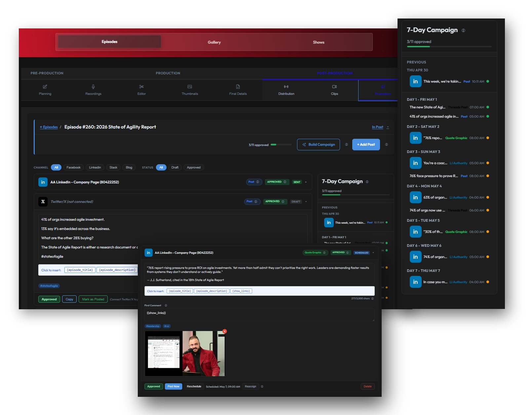The image size is (532, 415).
Task: Select the PRODUCTION phase tab
Action: [168, 73]
